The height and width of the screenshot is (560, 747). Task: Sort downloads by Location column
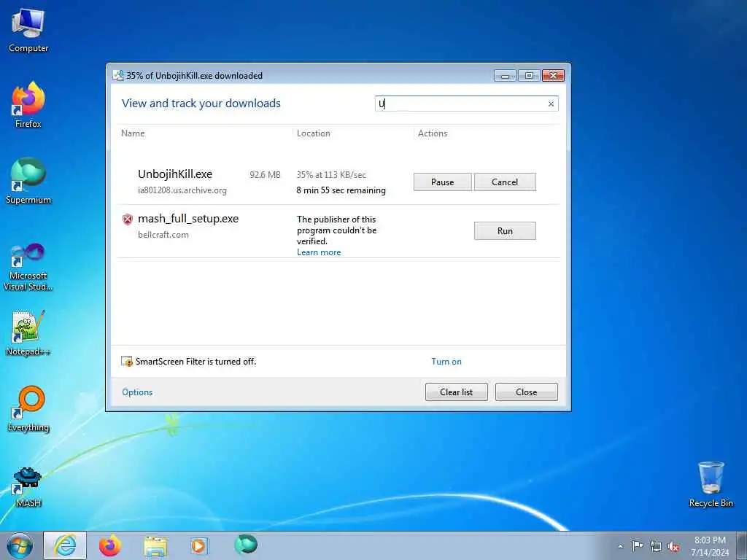click(314, 133)
